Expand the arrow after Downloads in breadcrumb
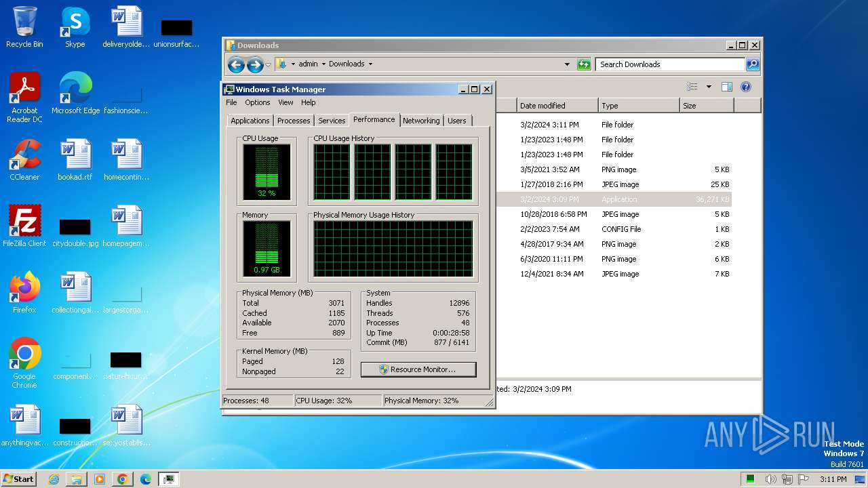Viewport: 868px width, 488px height. click(x=370, y=64)
